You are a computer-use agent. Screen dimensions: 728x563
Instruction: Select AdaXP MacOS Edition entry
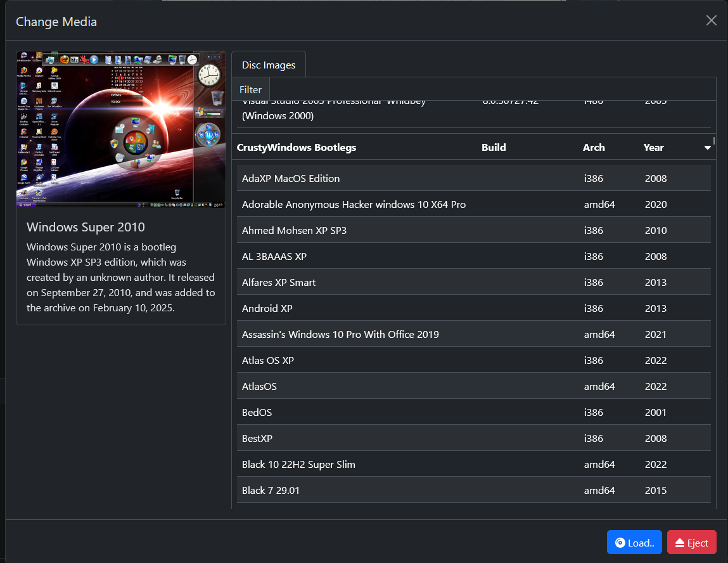(473, 178)
